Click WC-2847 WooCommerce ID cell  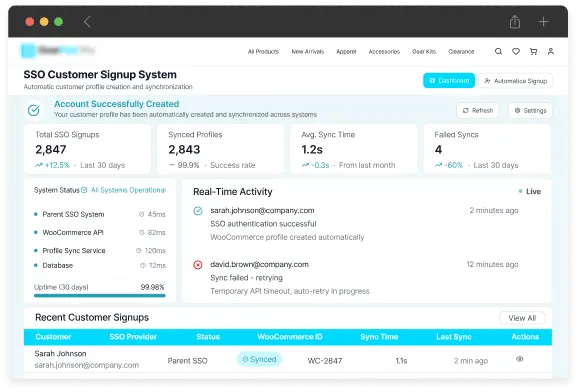[x=325, y=361]
